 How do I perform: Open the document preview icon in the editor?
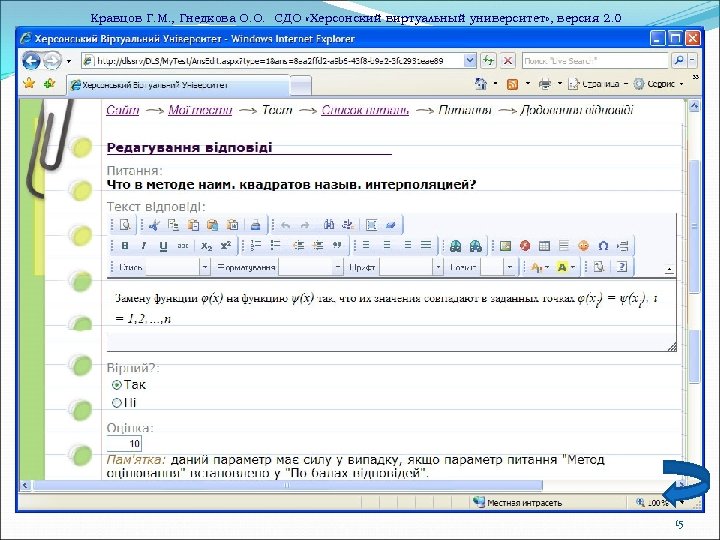[x=124, y=225]
